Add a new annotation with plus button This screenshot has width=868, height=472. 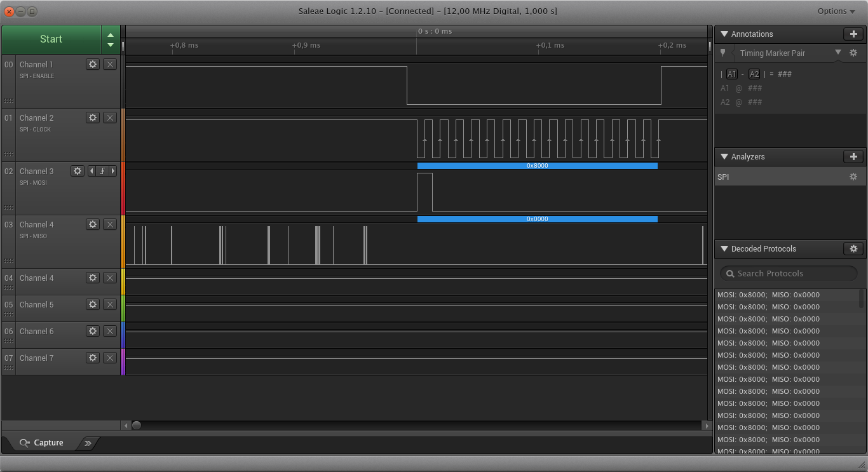click(853, 34)
